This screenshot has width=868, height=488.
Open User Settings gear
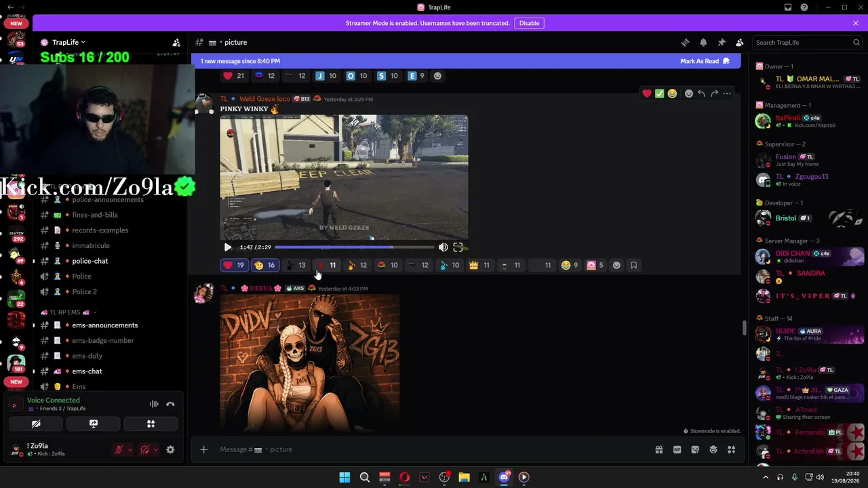click(170, 449)
